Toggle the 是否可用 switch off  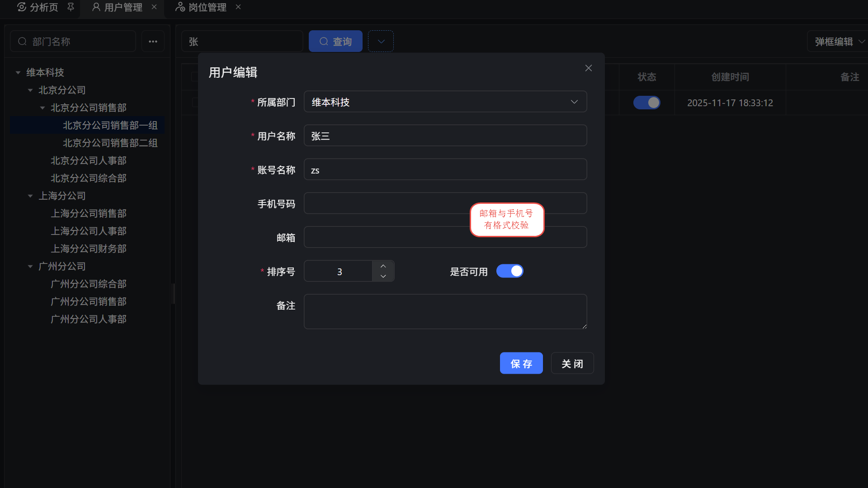[x=509, y=271]
